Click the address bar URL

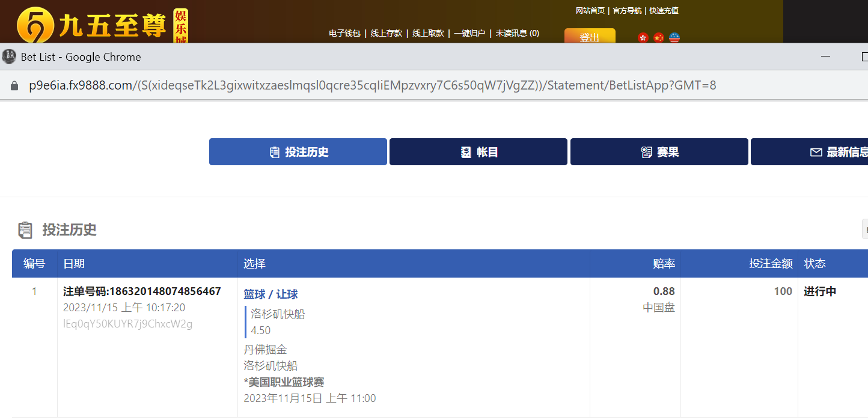[373, 85]
